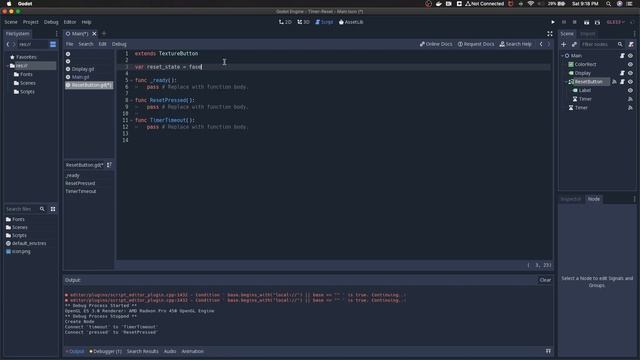Play a custom scene
Image resolution: width=640 pixels, height=360 pixels.
597,22
